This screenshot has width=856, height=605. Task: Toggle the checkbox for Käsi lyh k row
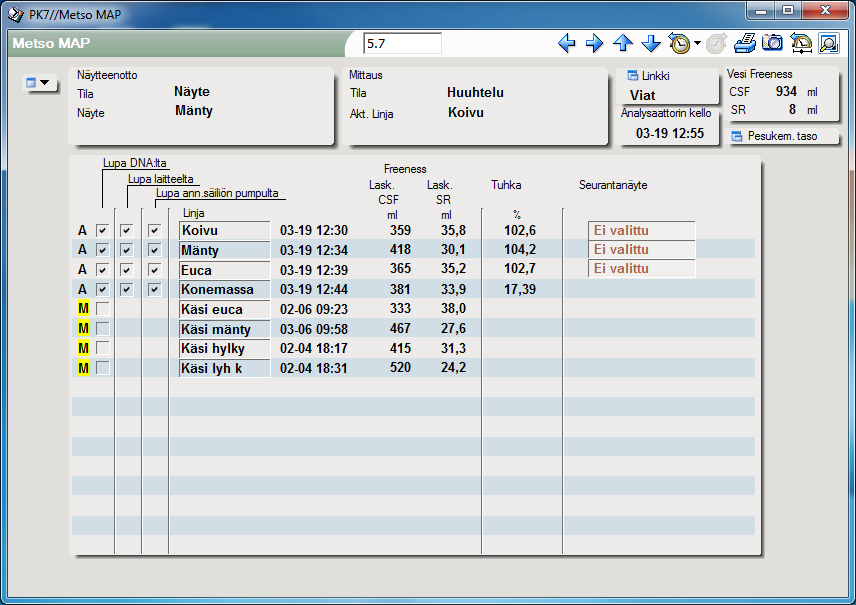click(102, 368)
